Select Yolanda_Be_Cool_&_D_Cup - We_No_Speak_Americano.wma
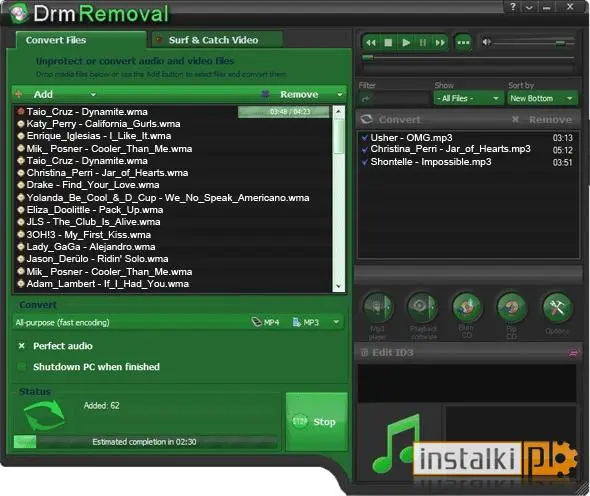 point(168,198)
